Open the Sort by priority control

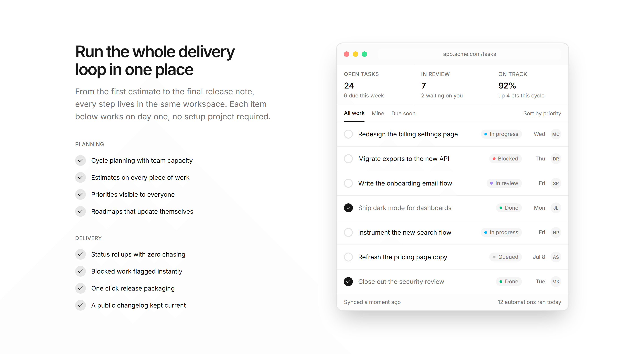pyautogui.click(x=542, y=114)
